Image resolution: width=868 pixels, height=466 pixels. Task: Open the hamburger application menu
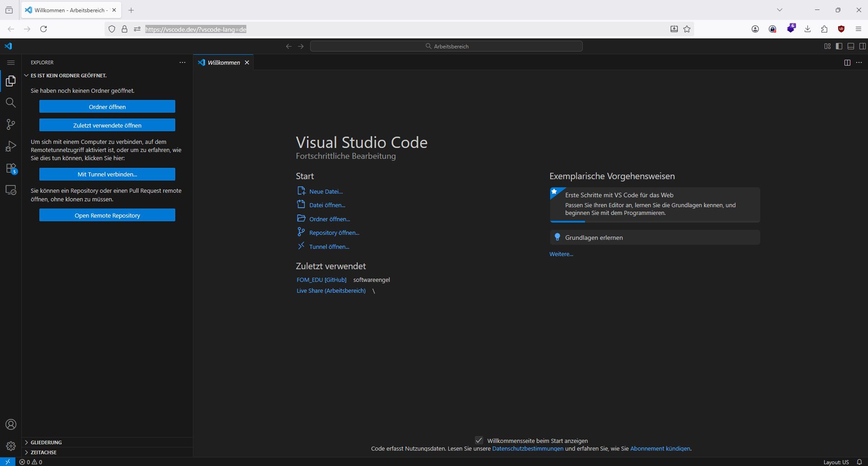(11, 62)
